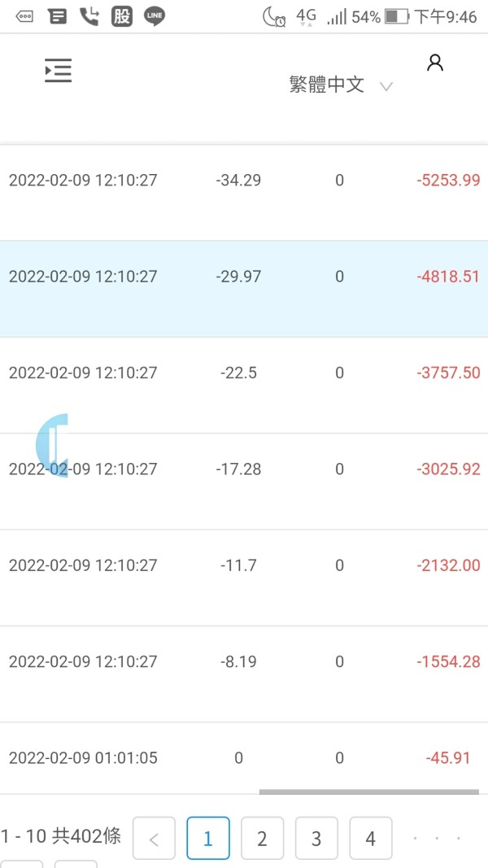Expand the 繁體中文 language dropdown
This screenshot has height=868, width=488.
(x=327, y=85)
